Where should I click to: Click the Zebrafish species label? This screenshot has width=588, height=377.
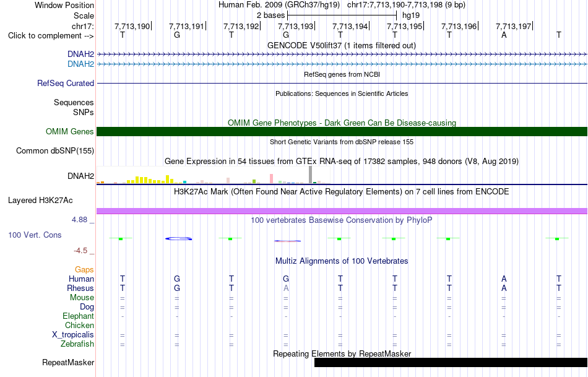(77, 344)
